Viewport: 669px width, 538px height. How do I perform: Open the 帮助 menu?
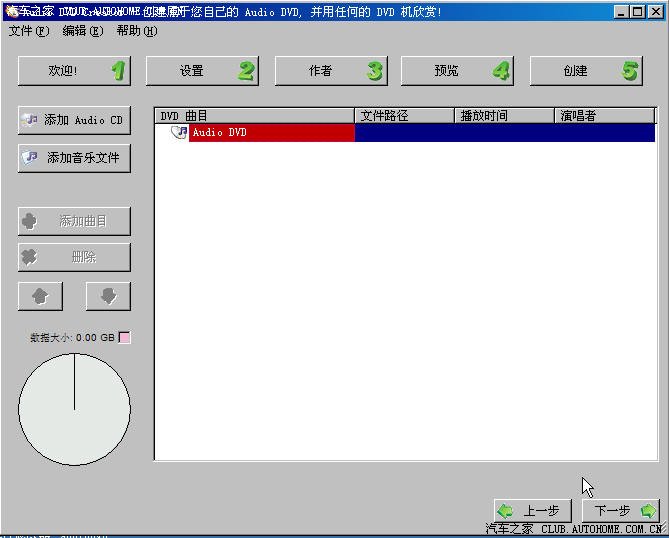tap(136, 31)
